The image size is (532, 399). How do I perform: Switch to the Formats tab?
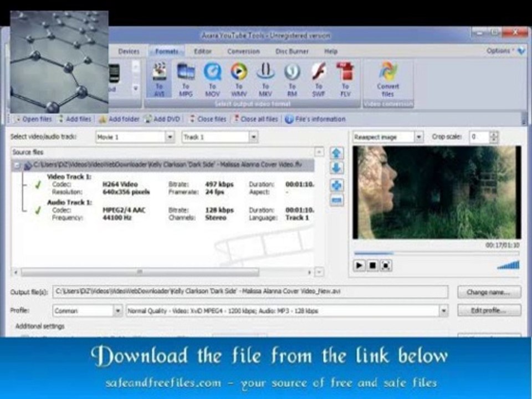[x=167, y=52]
